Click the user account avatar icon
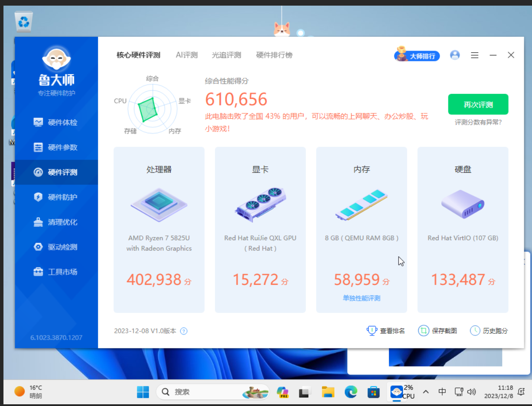Screen dimensions: 532x406 tap(454, 55)
